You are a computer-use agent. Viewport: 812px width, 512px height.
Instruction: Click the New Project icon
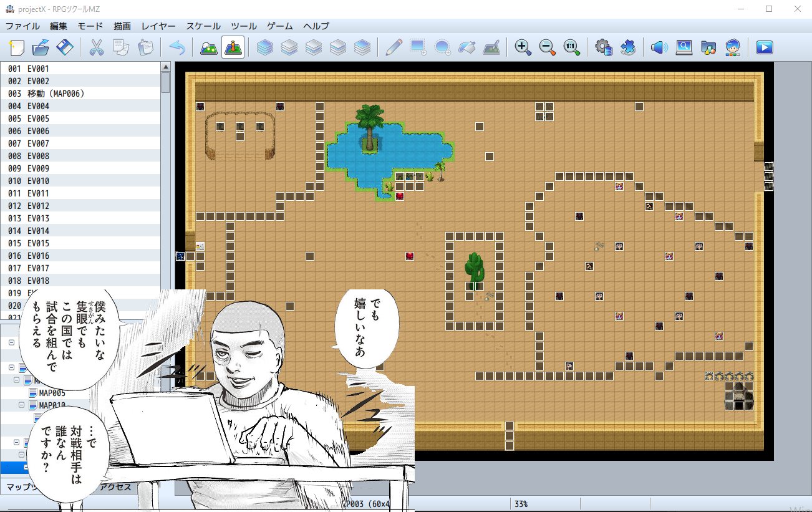click(x=17, y=47)
